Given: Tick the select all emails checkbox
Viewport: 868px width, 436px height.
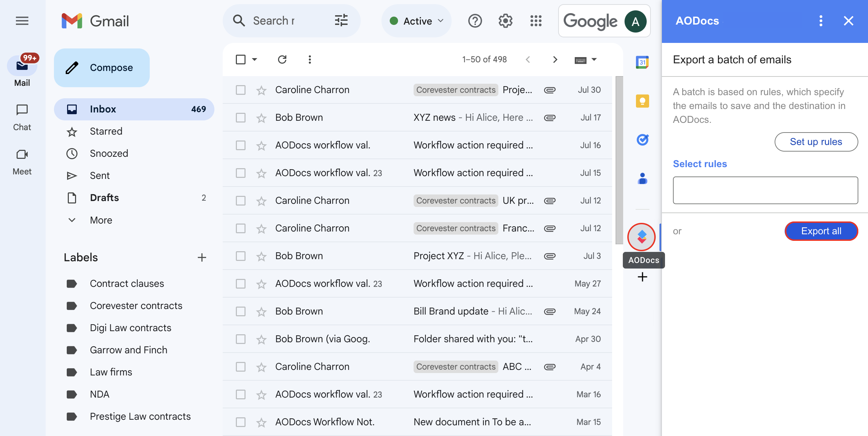Looking at the screenshot, I should pos(241,60).
